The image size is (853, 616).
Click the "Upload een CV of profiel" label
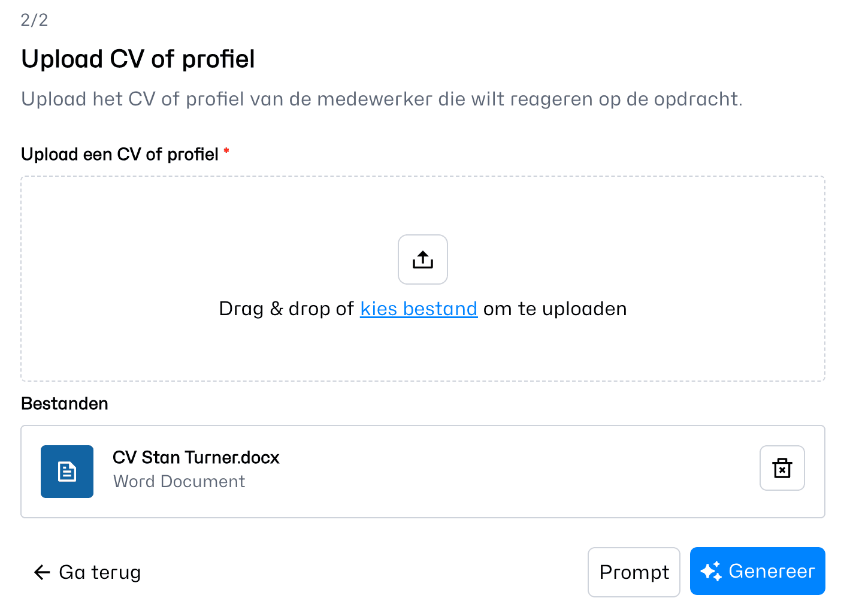[120, 155]
